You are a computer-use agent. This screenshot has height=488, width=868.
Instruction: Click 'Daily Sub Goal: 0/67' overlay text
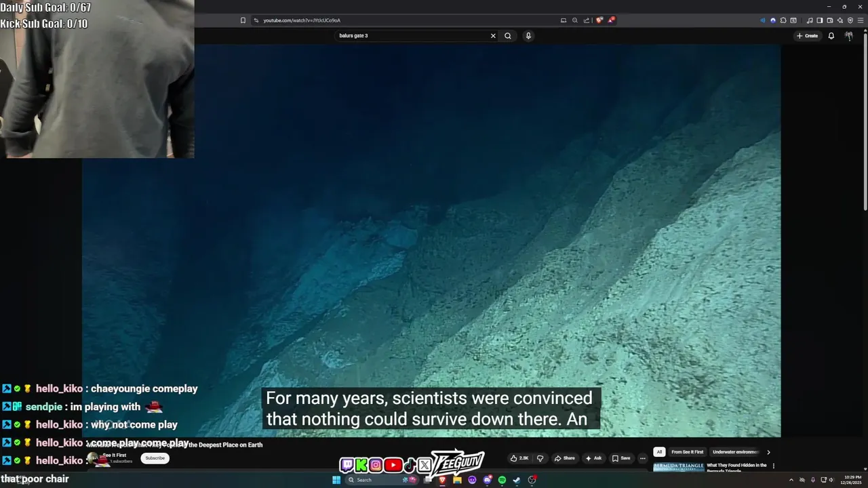(x=45, y=8)
